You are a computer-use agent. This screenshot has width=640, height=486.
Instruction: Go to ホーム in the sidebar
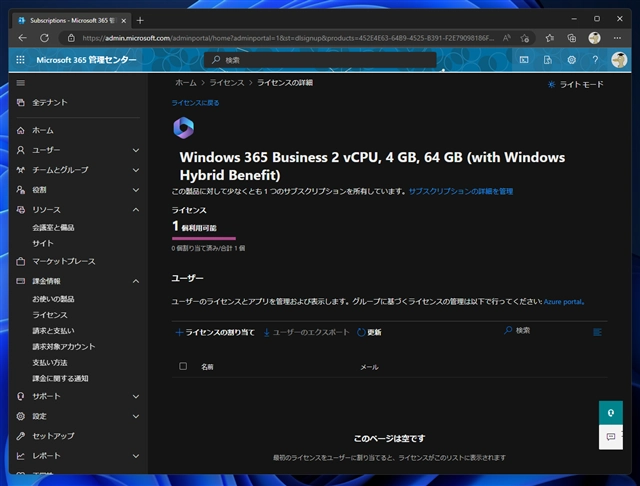click(x=42, y=131)
